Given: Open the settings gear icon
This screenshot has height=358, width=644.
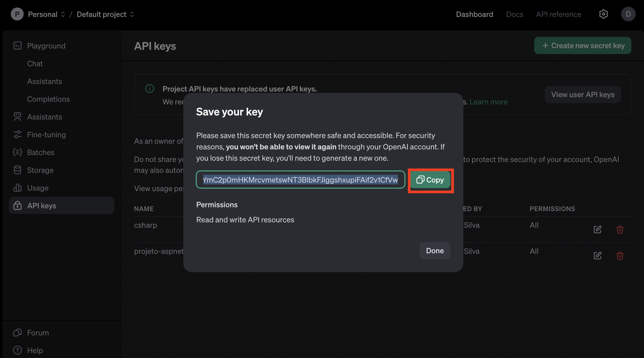Looking at the screenshot, I should (x=603, y=14).
